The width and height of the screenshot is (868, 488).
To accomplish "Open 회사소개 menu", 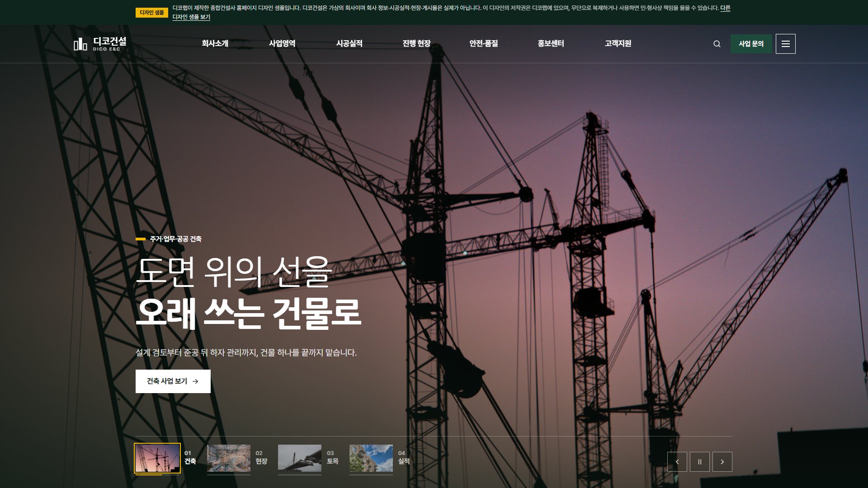I will (x=215, y=43).
